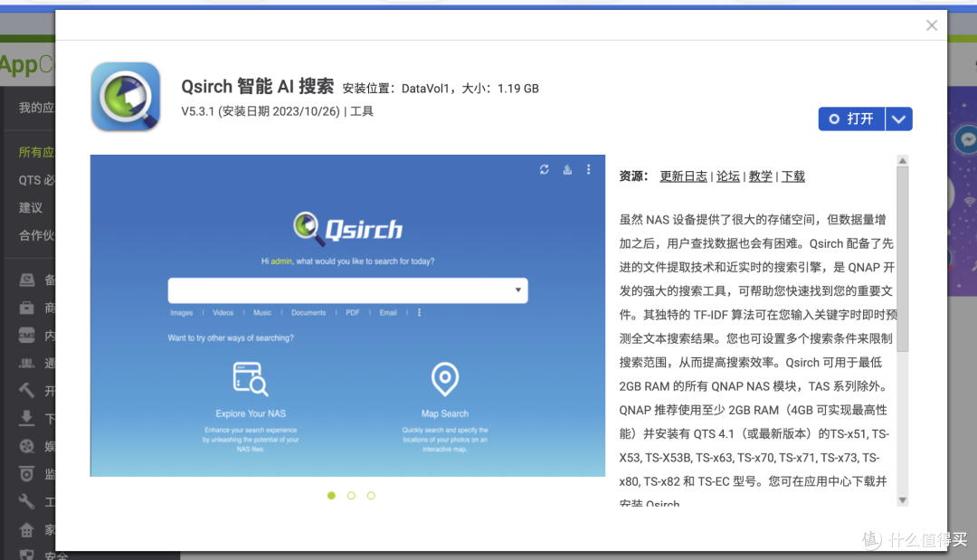977x560 pixels.
Task: Select 建议 in App Center sidebar
Action: point(31,207)
